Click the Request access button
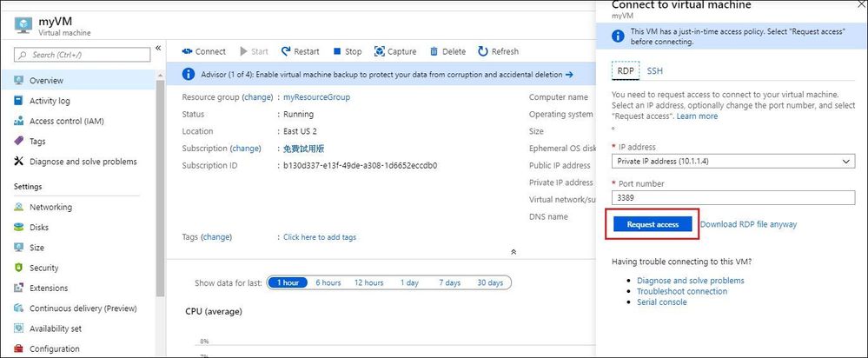 click(653, 224)
